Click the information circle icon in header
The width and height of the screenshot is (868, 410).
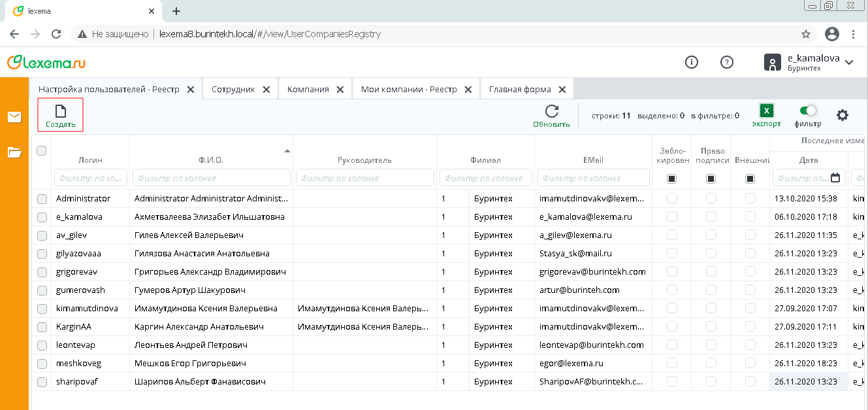pos(691,62)
